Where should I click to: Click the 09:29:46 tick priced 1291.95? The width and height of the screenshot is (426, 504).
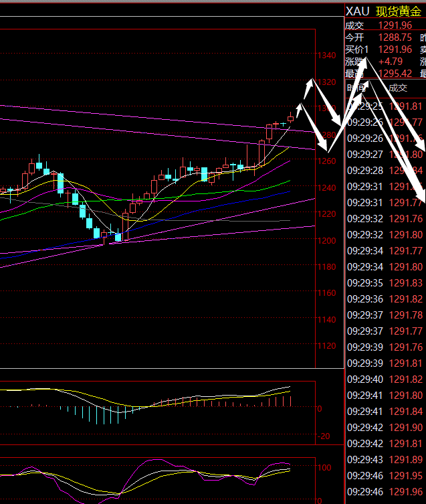pos(385,476)
